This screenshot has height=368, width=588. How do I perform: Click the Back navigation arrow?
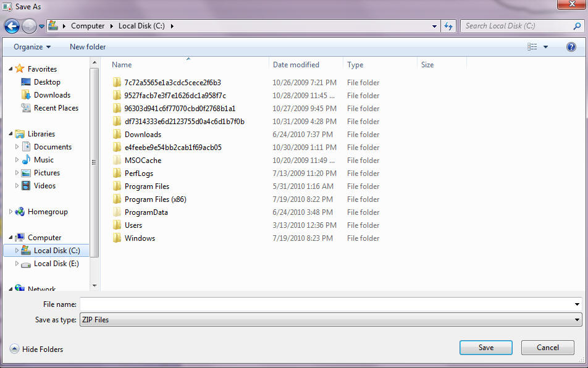12,26
